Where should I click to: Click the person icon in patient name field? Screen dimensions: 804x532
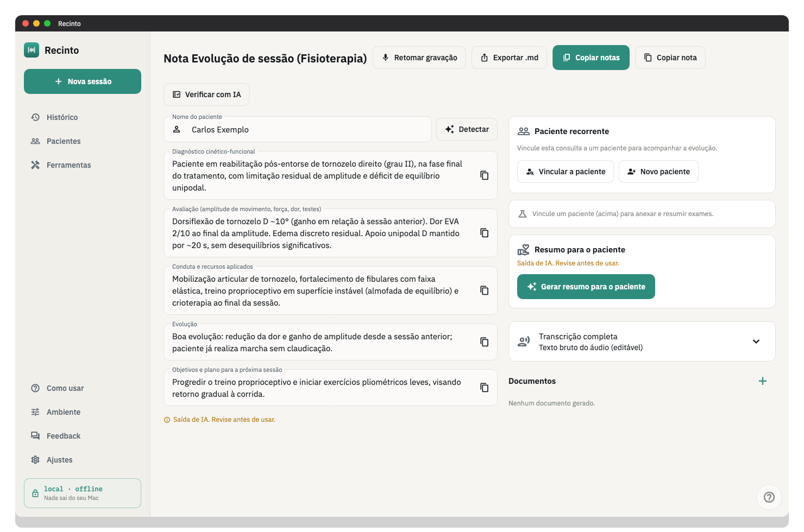pos(177,129)
